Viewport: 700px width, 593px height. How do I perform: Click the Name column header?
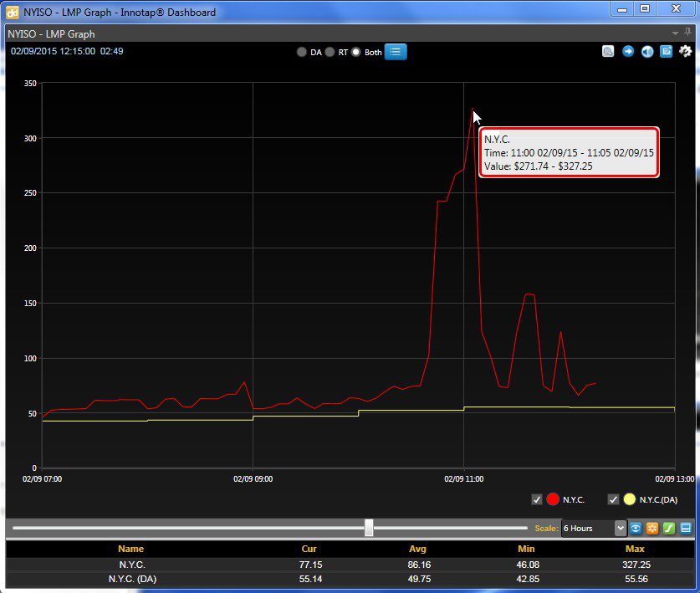[x=130, y=549]
